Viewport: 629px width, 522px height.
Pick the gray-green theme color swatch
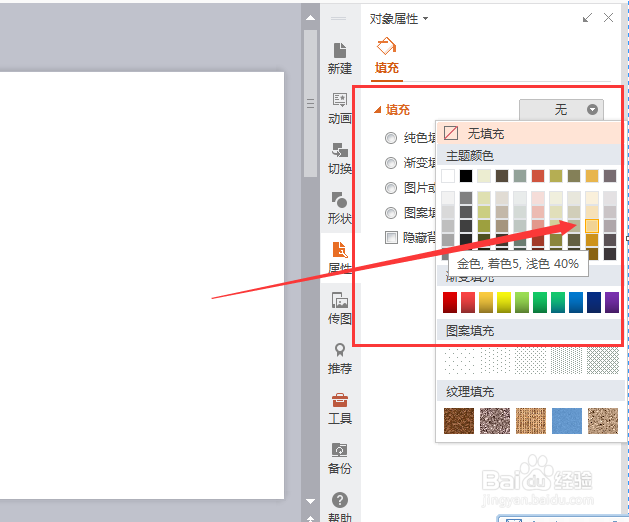point(520,176)
